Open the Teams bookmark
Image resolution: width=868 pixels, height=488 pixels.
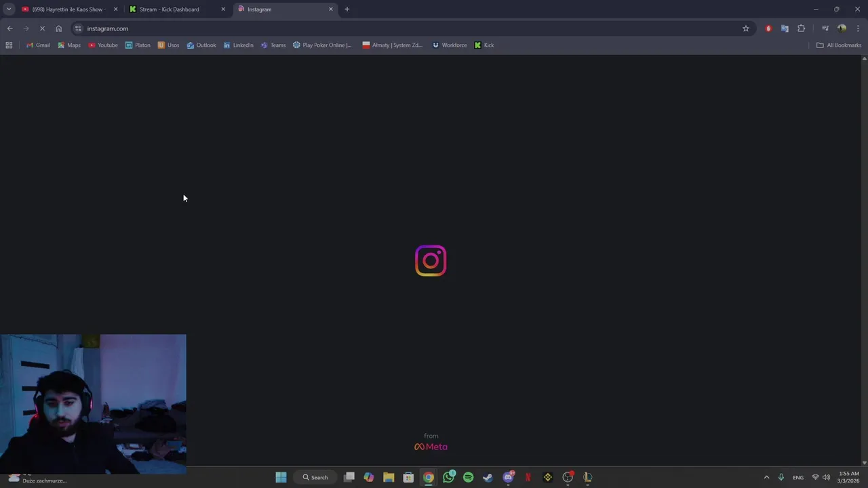273,45
